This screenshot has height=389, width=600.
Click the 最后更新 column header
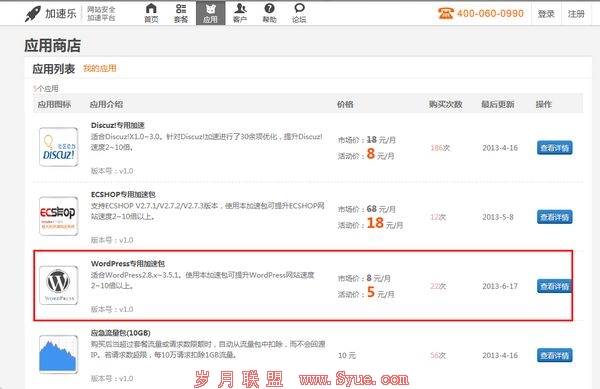point(498,104)
